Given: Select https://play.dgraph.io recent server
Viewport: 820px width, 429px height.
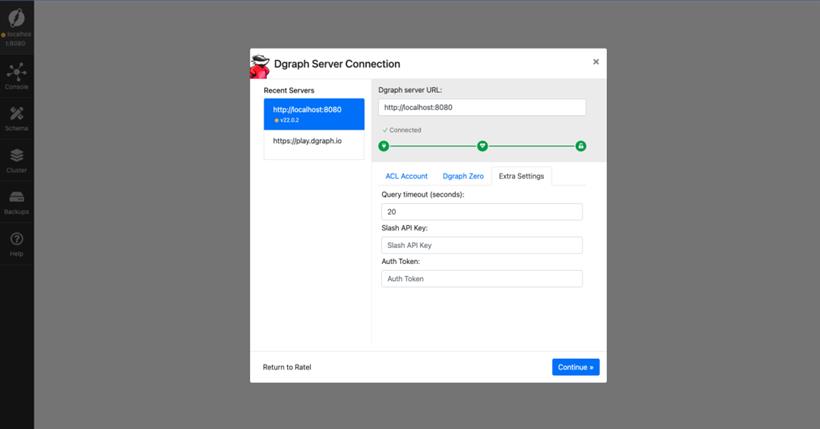Looking at the screenshot, I should click(x=314, y=141).
